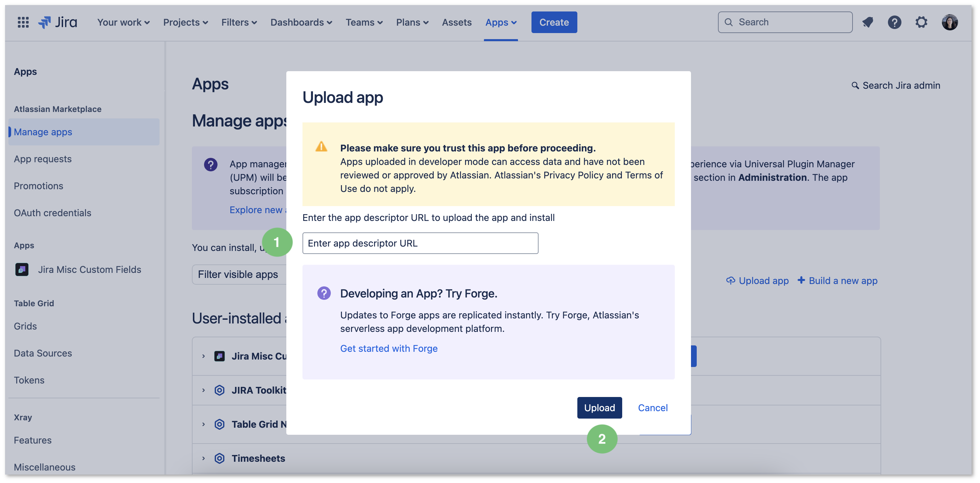Screen dimensions: 980x483
Task: Click the Upload app cloud icon
Action: pos(730,281)
